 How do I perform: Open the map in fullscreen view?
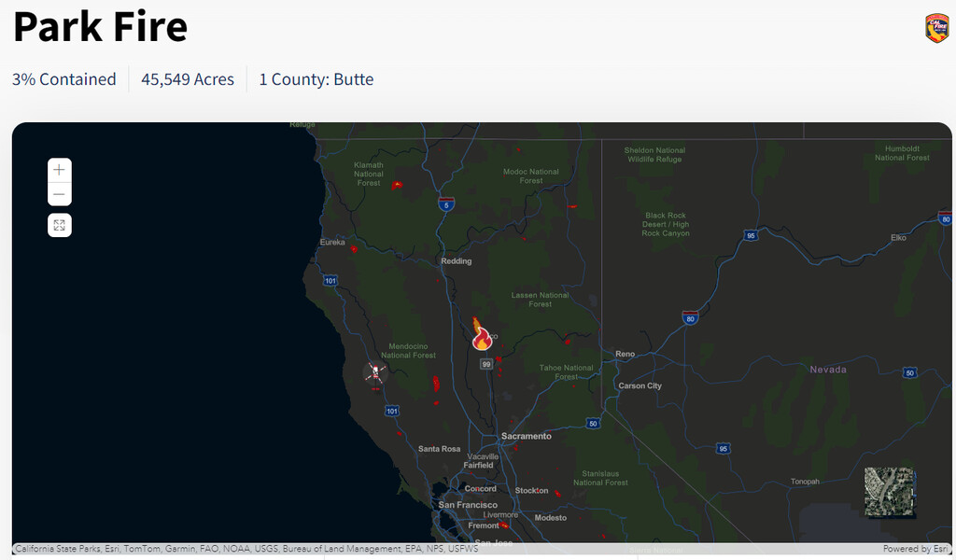point(59,226)
